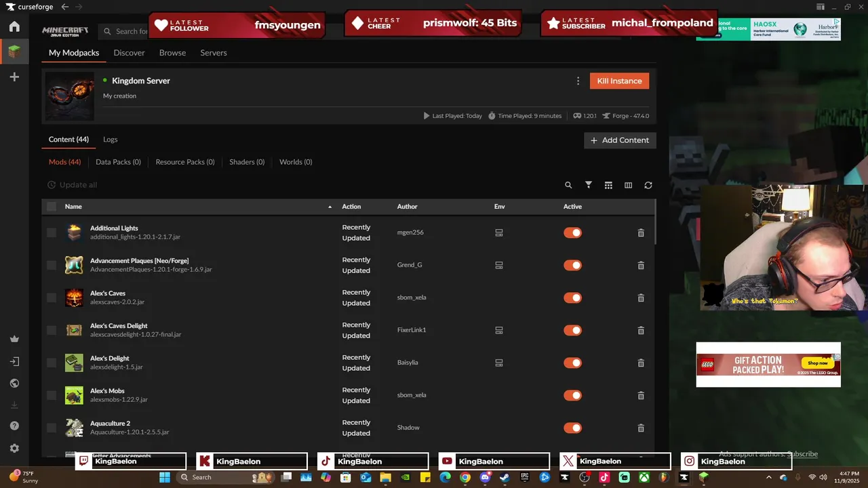Click the Kill Instance button
This screenshot has width=868, height=488.
(x=619, y=81)
